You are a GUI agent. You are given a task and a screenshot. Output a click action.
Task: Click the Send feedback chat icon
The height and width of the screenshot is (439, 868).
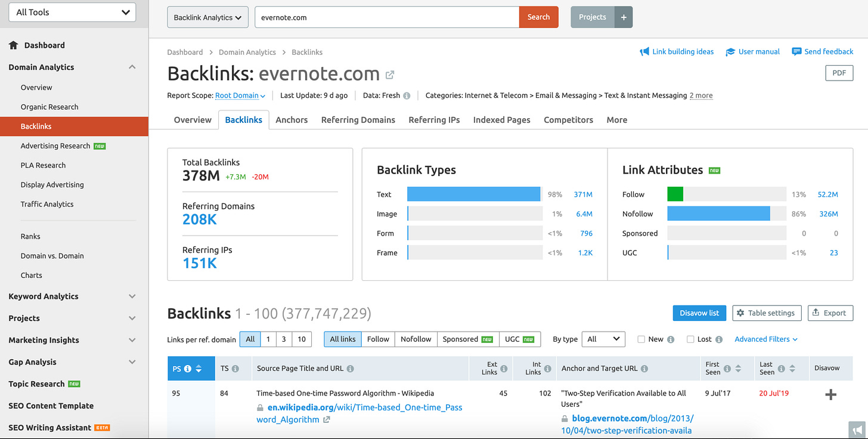(796, 52)
